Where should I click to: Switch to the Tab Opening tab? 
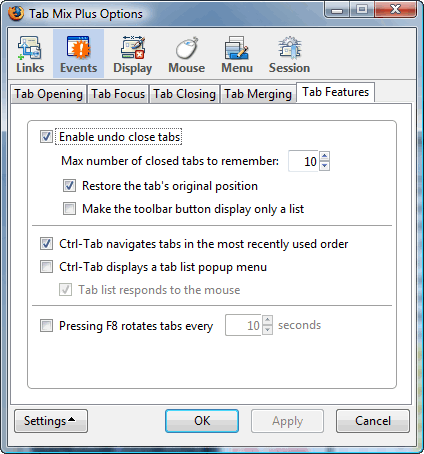(48, 94)
